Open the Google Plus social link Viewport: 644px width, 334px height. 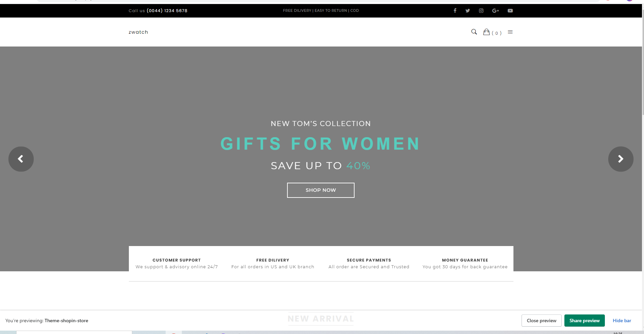496,10
